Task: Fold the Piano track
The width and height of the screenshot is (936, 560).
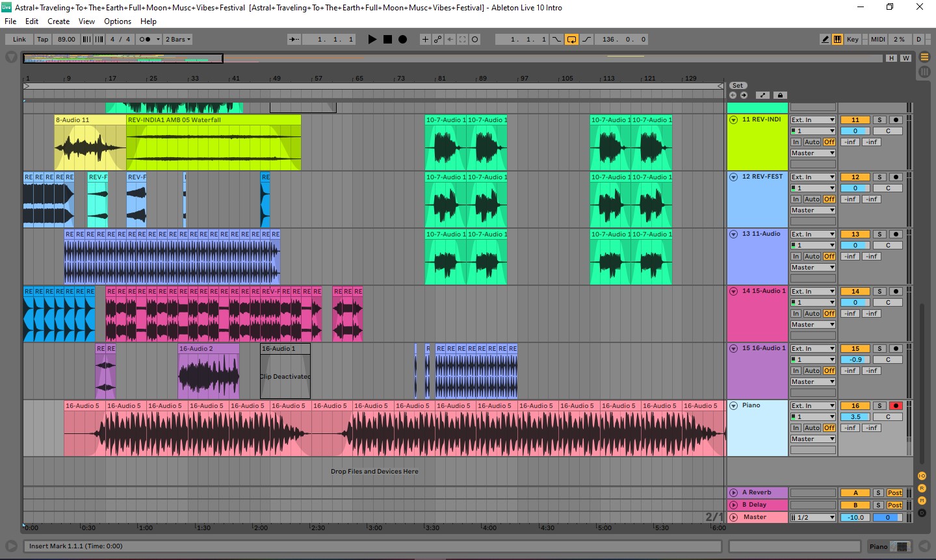Action: click(x=734, y=405)
